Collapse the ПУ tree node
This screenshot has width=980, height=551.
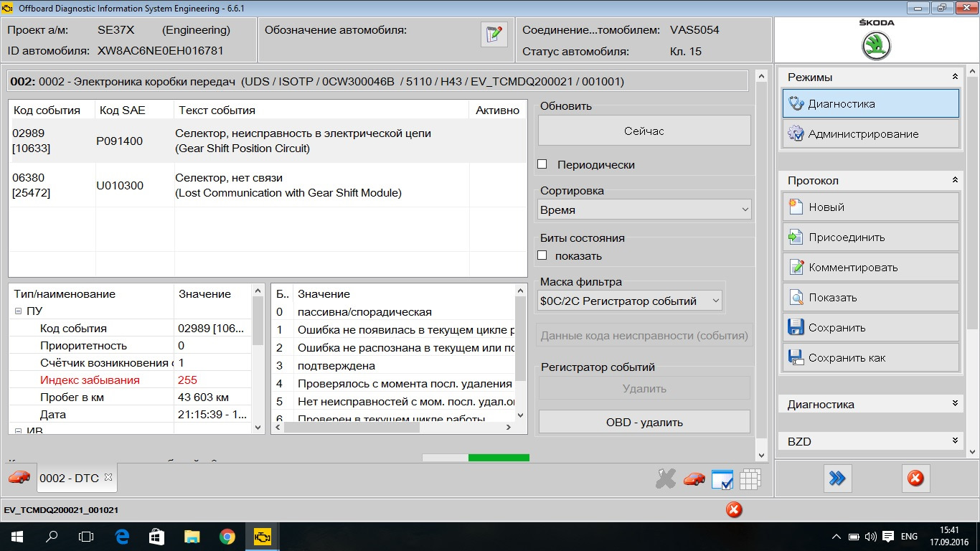point(18,311)
